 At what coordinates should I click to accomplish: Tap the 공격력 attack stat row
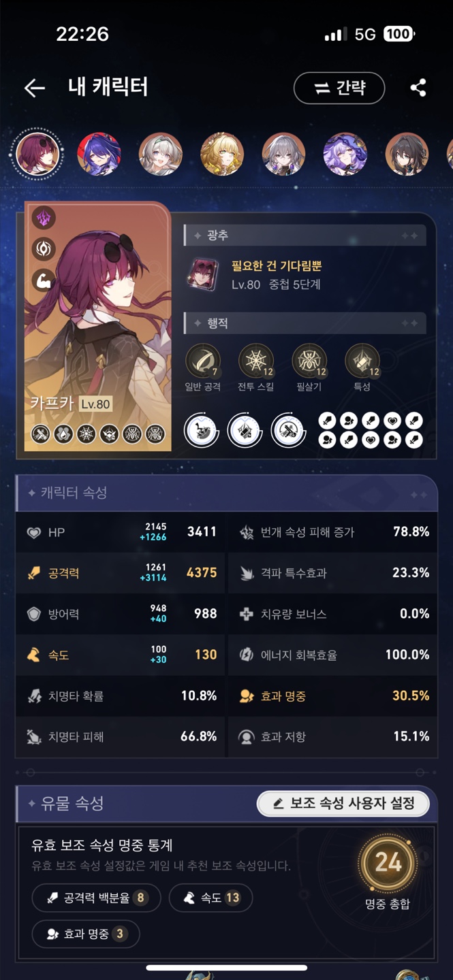(121, 573)
